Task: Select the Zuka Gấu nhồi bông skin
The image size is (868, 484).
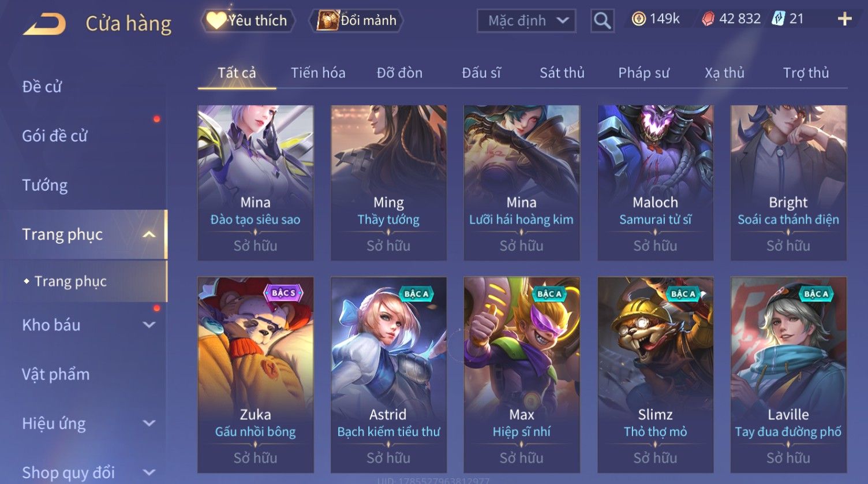Action: pos(256,375)
